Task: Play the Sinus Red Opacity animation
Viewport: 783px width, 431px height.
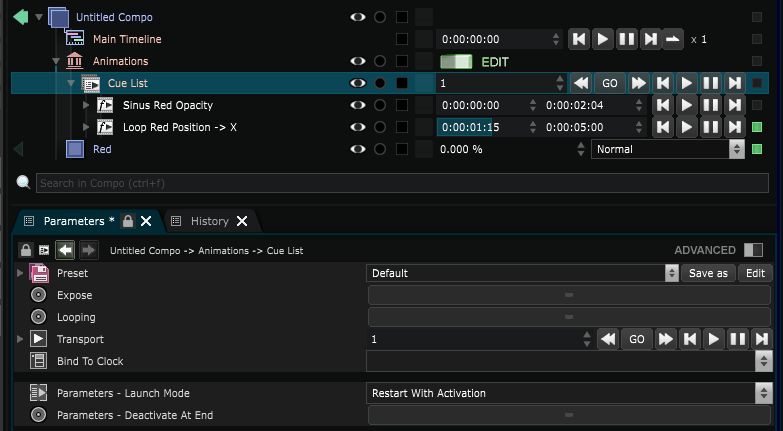Action: tap(687, 105)
